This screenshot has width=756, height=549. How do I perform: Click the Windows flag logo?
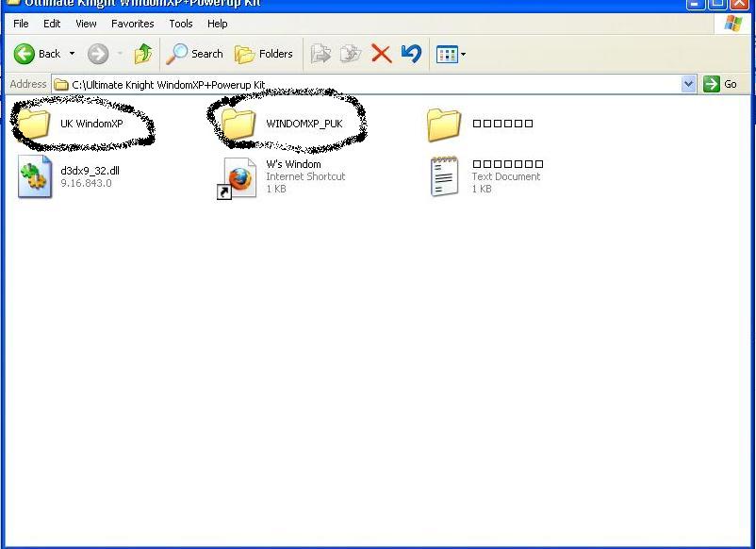732,24
